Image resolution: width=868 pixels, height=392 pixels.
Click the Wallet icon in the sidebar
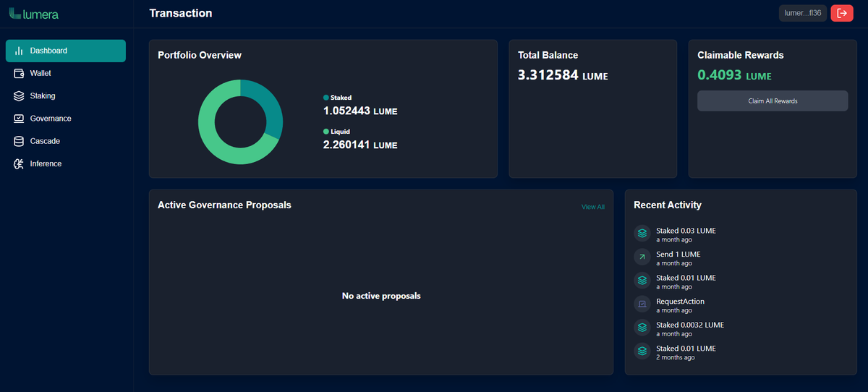pos(20,73)
